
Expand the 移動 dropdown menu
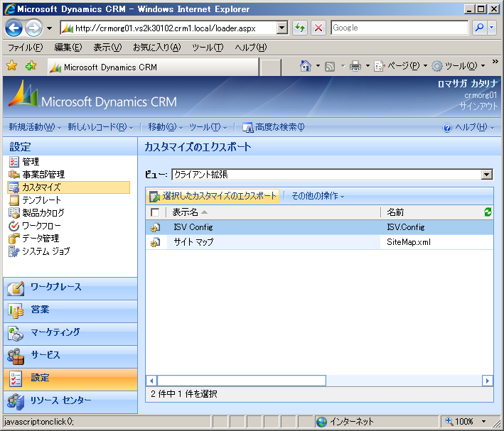[x=165, y=127]
